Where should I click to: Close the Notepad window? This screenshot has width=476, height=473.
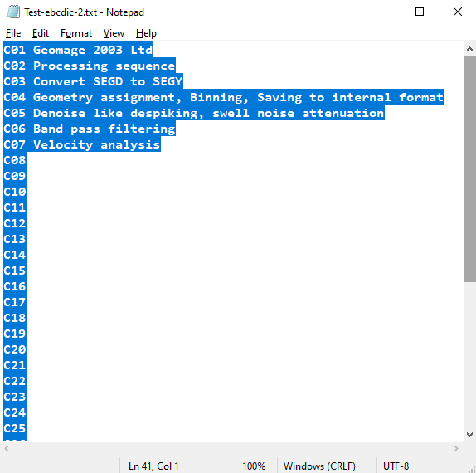tap(458, 12)
